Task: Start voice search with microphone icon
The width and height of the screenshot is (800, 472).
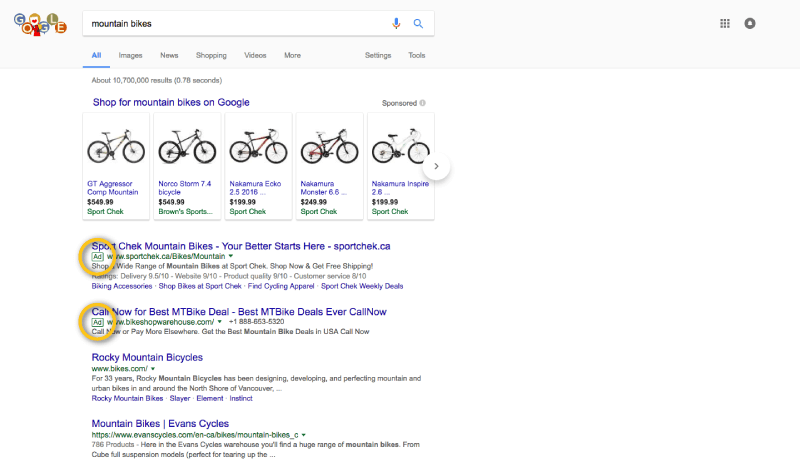Action: [396, 23]
